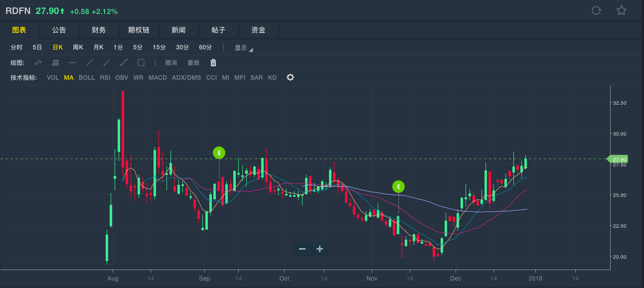Switch to 分时 intraday view
644x288 pixels.
[x=17, y=47]
